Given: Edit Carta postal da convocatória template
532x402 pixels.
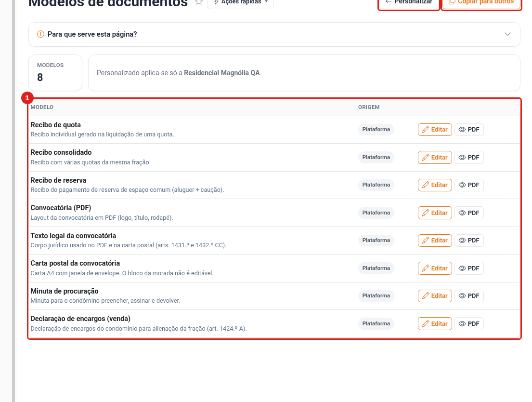Looking at the screenshot, I should tap(435, 268).
